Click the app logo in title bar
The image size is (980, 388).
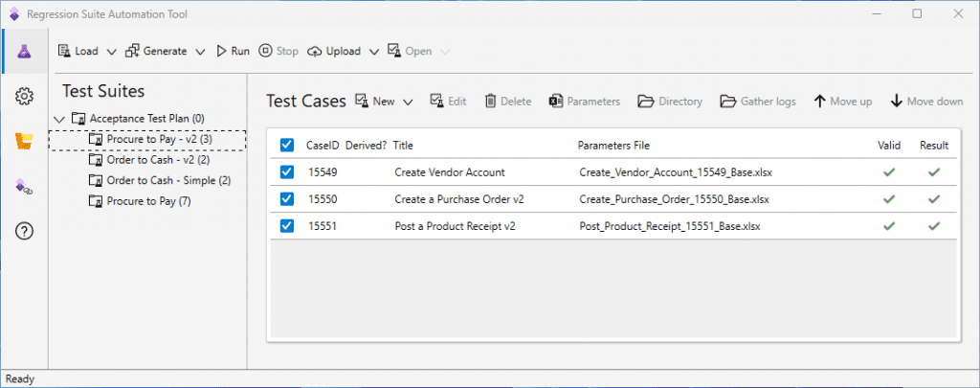[13, 13]
